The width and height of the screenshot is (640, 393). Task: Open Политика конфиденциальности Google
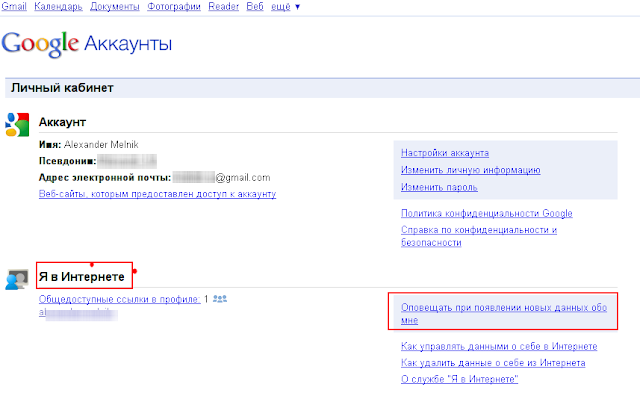point(487,213)
